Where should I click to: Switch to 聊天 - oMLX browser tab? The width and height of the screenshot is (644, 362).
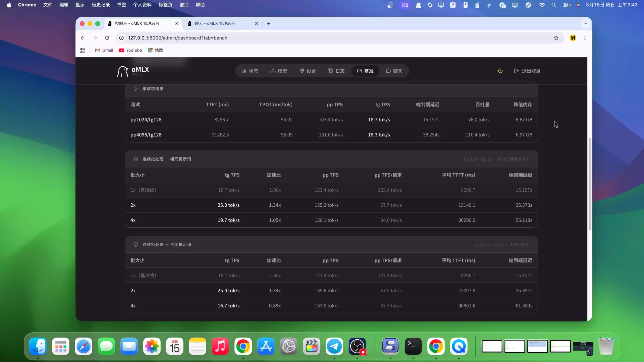pyautogui.click(x=215, y=23)
